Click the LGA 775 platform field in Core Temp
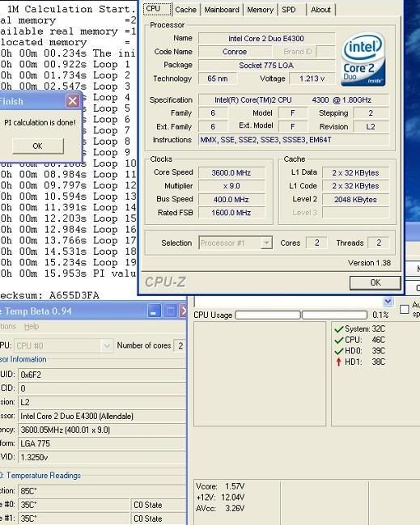The height and width of the screenshot is (525, 420). [102, 443]
